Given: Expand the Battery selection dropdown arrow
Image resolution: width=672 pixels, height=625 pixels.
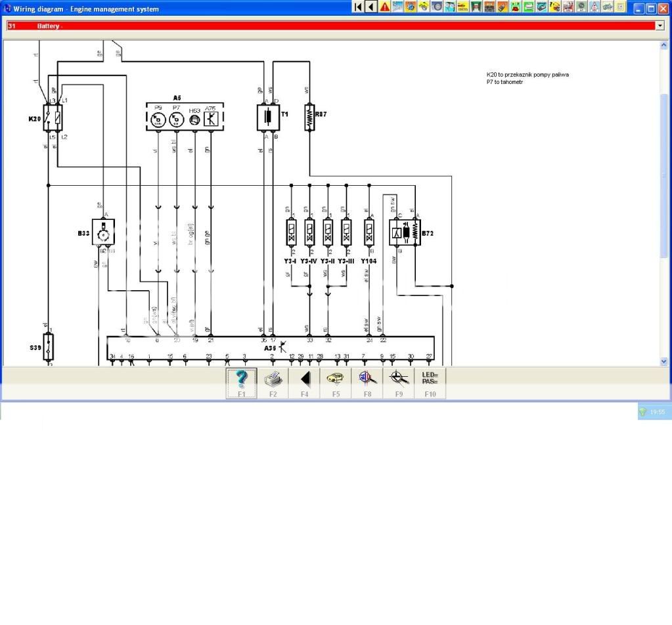Looking at the screenshot, I should [x=660, y=26].
